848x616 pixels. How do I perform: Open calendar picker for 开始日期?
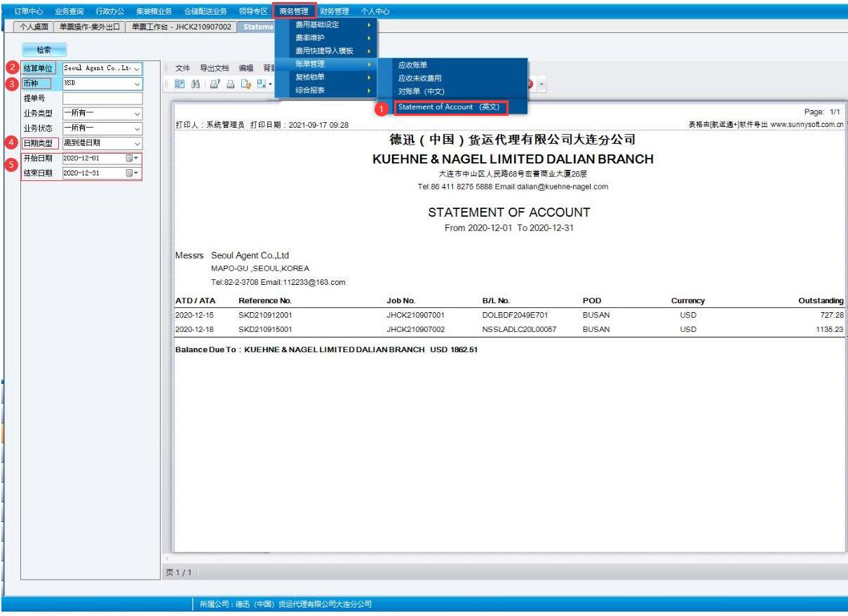point(132,159)
